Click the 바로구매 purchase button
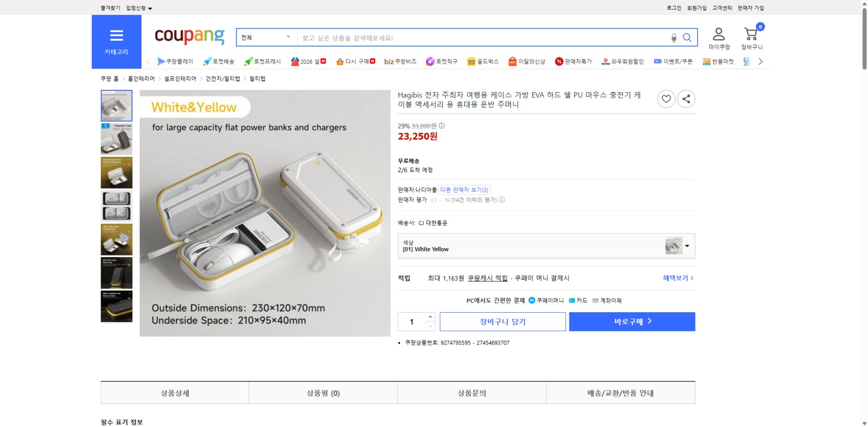868x427 pixels. (x=632, y=321)
